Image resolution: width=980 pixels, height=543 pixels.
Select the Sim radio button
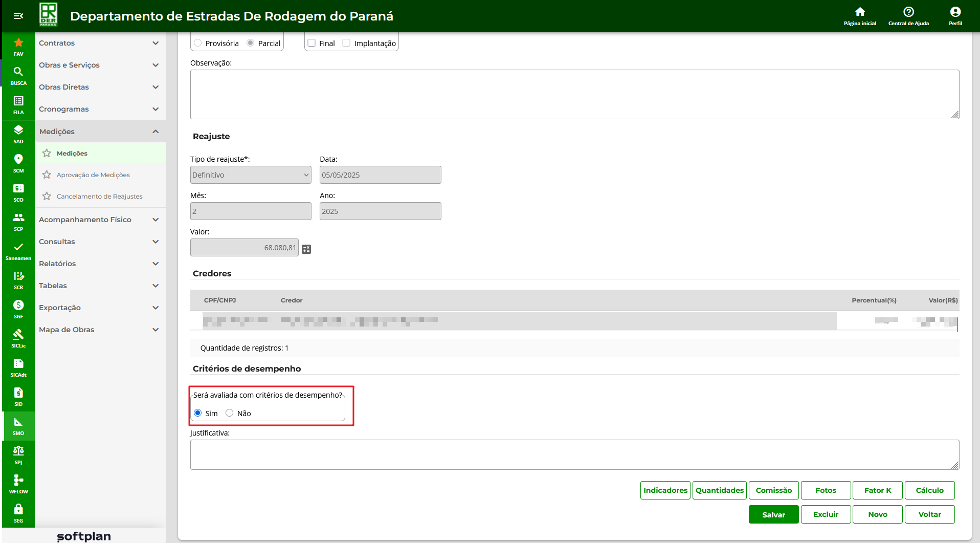click(x=198, y=413)
